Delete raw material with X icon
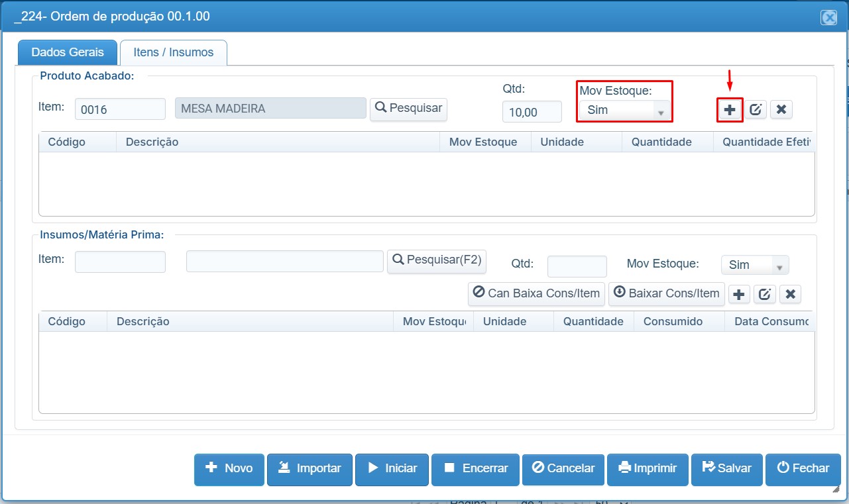 (x=790, y=294)
